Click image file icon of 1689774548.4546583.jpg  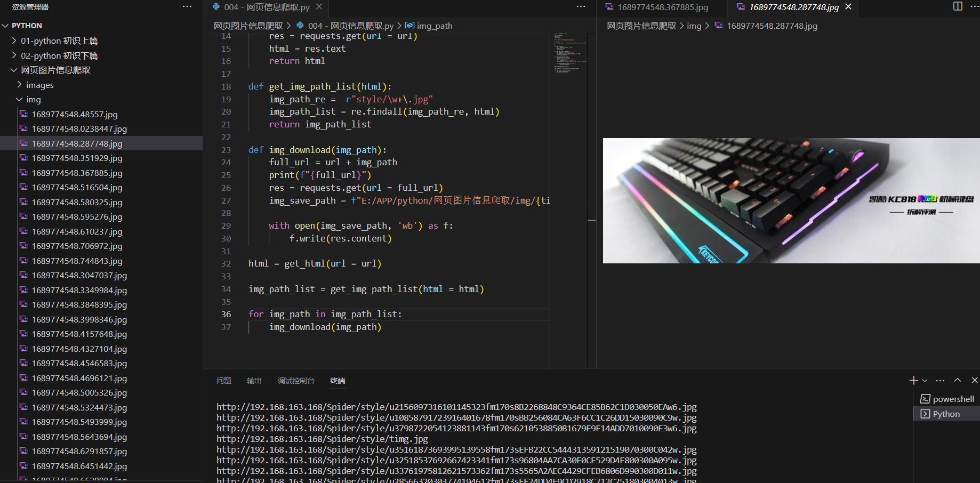click(x=23, y=363)
